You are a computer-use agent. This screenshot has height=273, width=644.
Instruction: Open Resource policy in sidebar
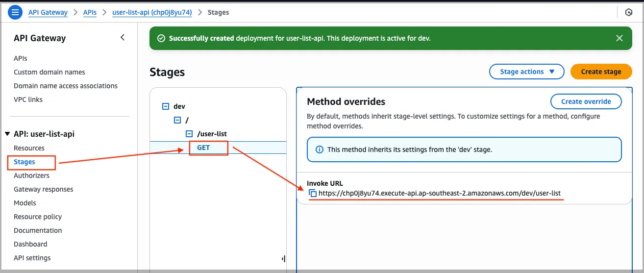click(38, 217)
